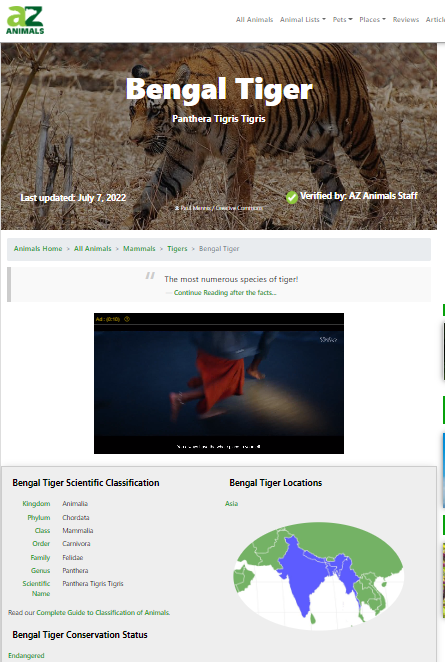This screenshot has width=445, height=662.
Task: Follow the Animals Home breadcrumb link
Action: coord(38,249)
